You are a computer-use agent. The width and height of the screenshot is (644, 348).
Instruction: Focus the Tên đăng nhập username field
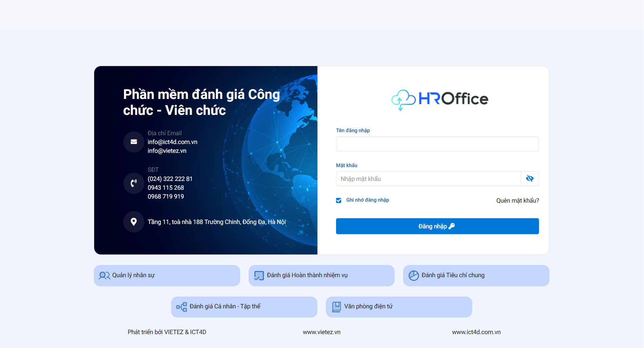click(x=437, y=144)
